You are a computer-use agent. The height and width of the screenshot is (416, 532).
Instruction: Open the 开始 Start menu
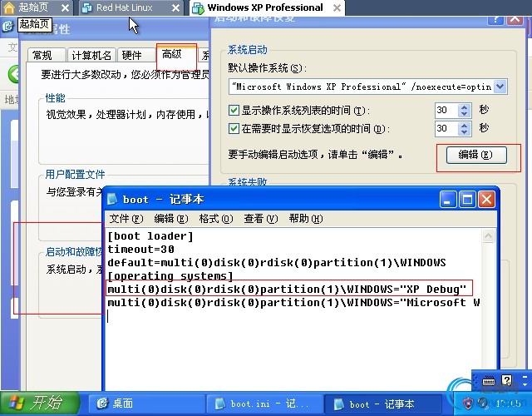pos(39,404)
